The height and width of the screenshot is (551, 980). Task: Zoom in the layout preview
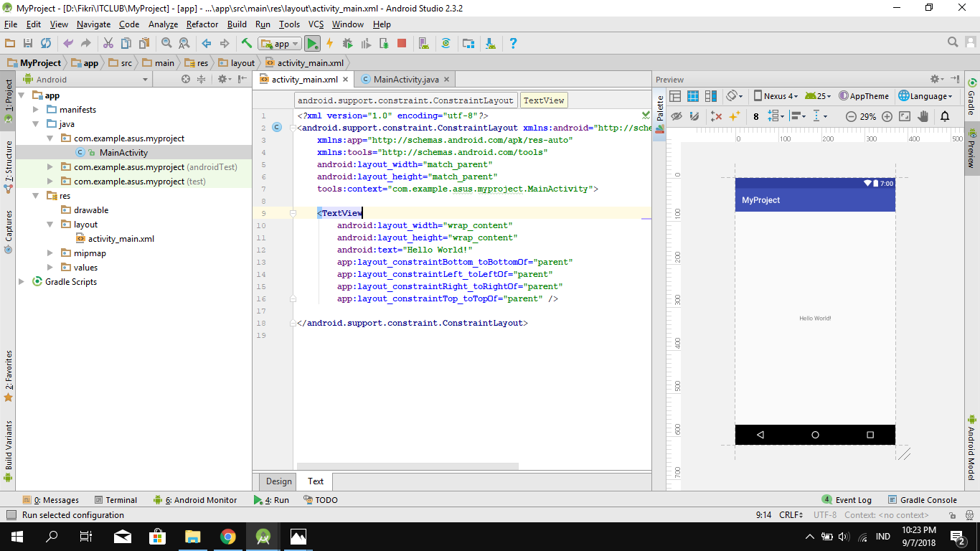pos(887,116)
